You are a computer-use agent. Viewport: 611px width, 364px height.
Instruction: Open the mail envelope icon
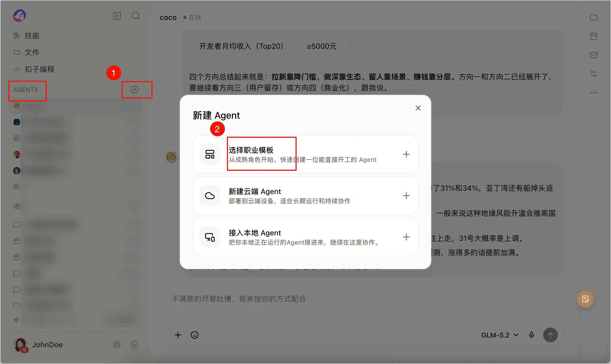coord(593,55)
